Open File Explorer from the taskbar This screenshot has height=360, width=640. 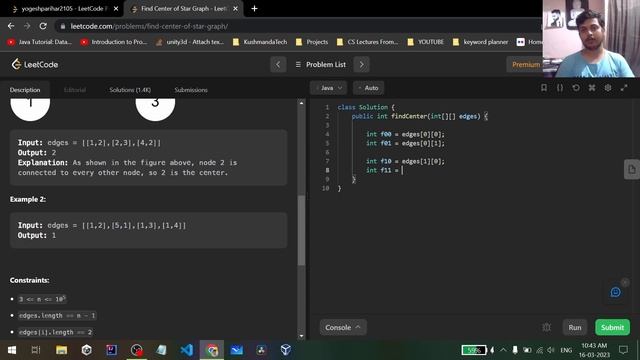pos(61,350)
